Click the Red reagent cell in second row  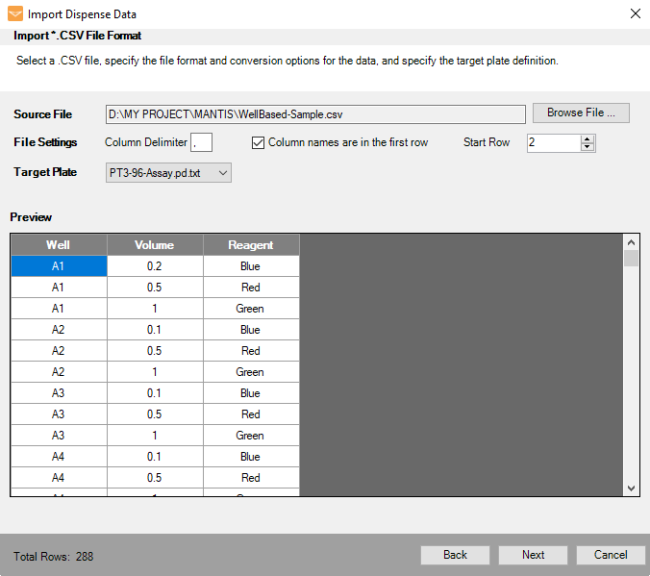(251, 287)
